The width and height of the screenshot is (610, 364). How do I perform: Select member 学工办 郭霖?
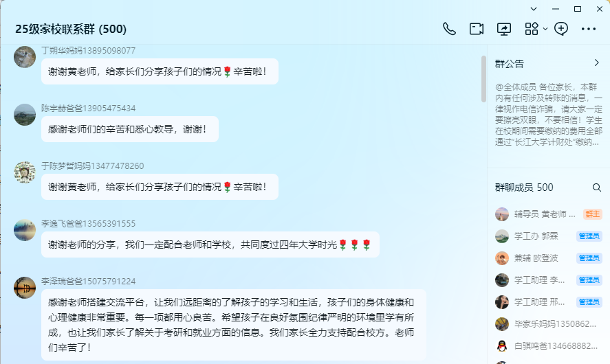click(x=549, y=236)
